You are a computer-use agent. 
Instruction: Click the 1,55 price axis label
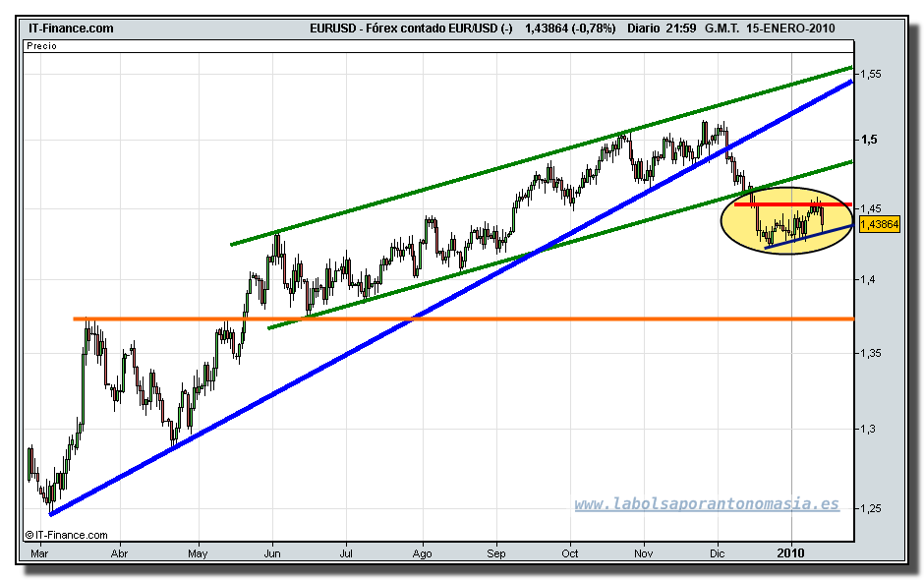870,74
